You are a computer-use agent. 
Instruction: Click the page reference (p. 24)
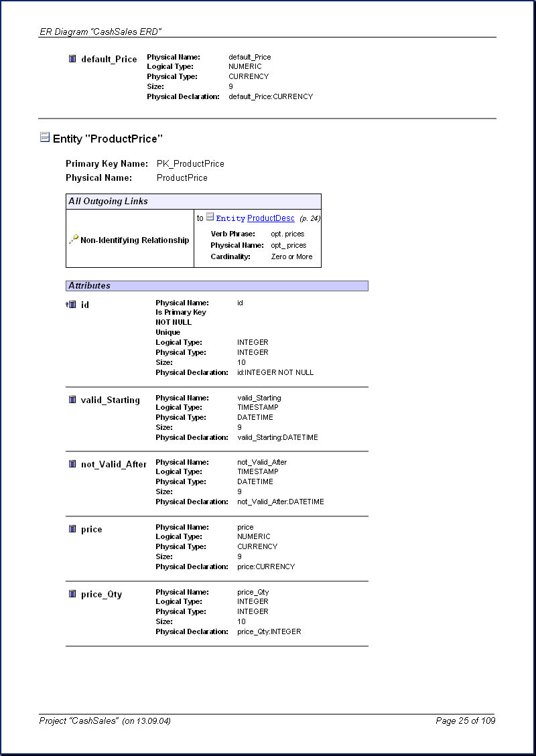[x=310, y=219]
